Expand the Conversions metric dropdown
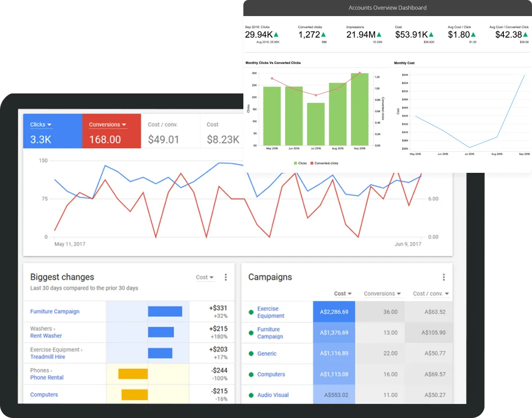This screenshot has width=532, height=418. pos(108,125)
